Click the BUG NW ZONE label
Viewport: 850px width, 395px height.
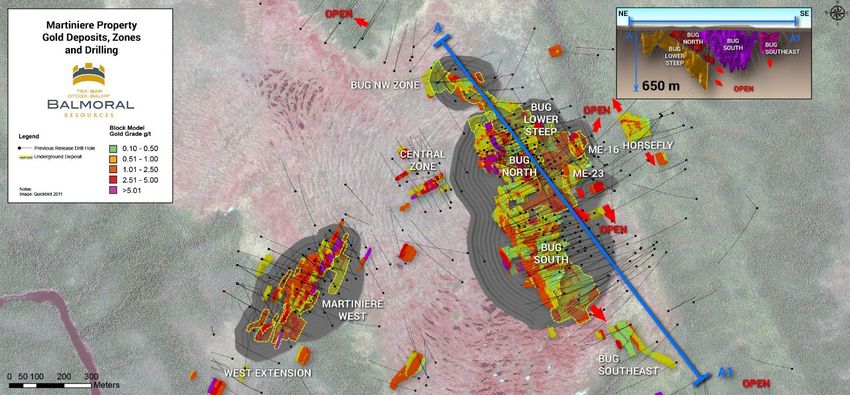377,85
